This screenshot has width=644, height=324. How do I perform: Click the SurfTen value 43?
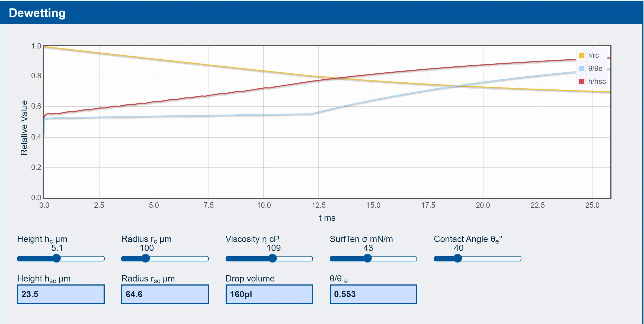(368, 248)
